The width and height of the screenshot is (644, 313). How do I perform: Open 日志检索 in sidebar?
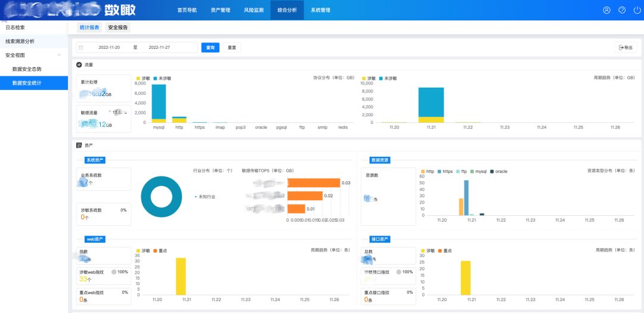(33, 27)
